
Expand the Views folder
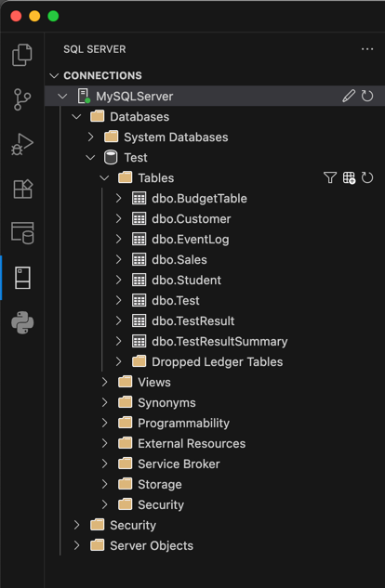click(x=105, y=382)
